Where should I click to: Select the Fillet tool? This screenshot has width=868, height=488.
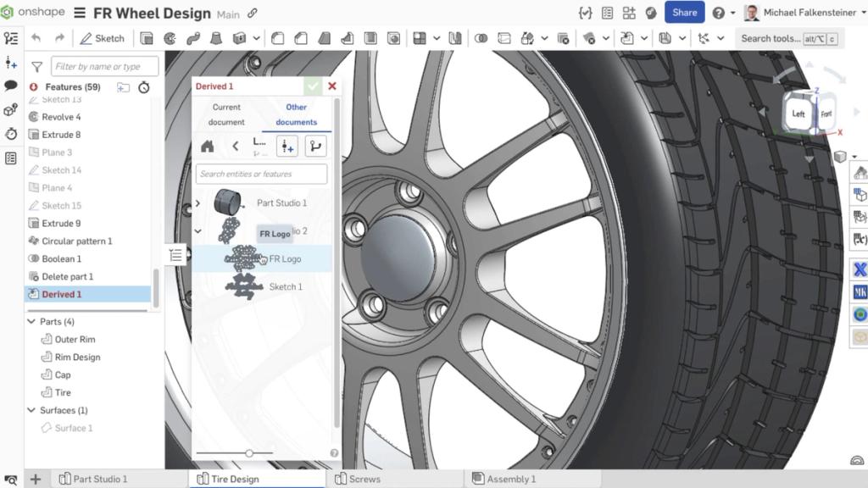[277, 38]
